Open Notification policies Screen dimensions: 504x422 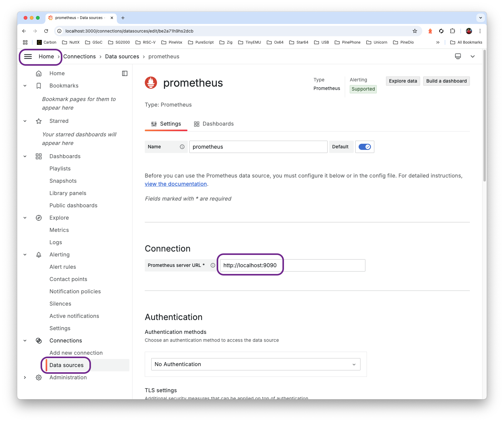click(75, 291)
